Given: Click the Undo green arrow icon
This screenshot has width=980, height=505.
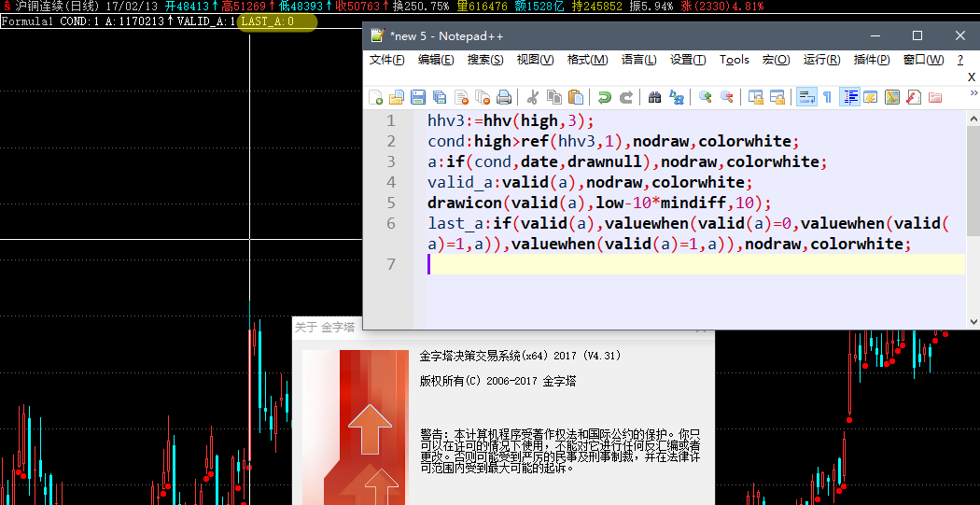Looking at the screenshot, I should 605,97.
